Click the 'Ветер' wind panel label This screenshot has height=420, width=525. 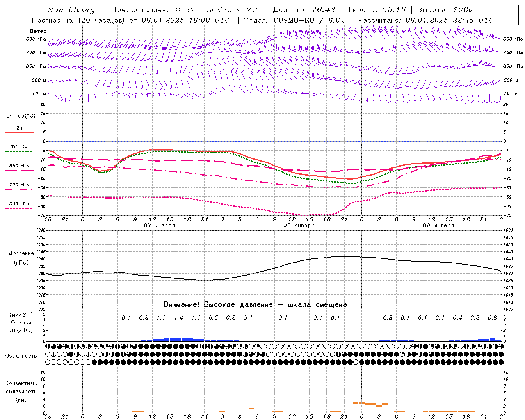[38, 31]
